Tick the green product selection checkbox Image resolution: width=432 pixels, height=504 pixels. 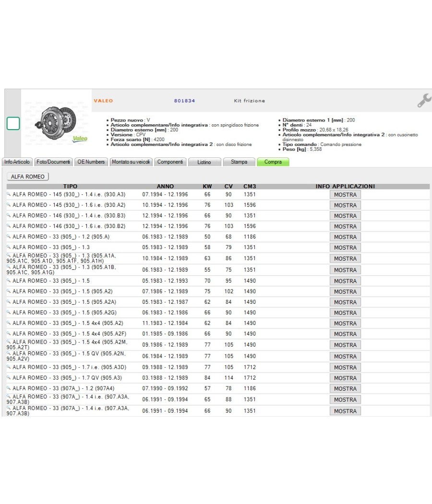[13, 123]
